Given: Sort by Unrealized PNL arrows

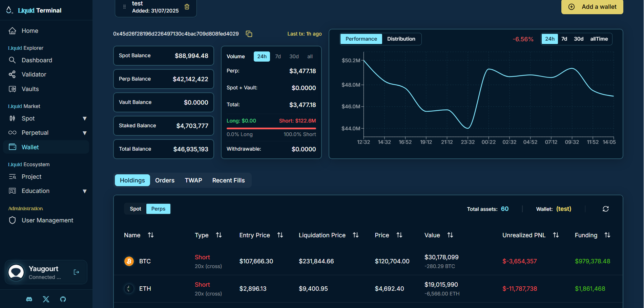Looking at the screenshot, I should (556, 235).
